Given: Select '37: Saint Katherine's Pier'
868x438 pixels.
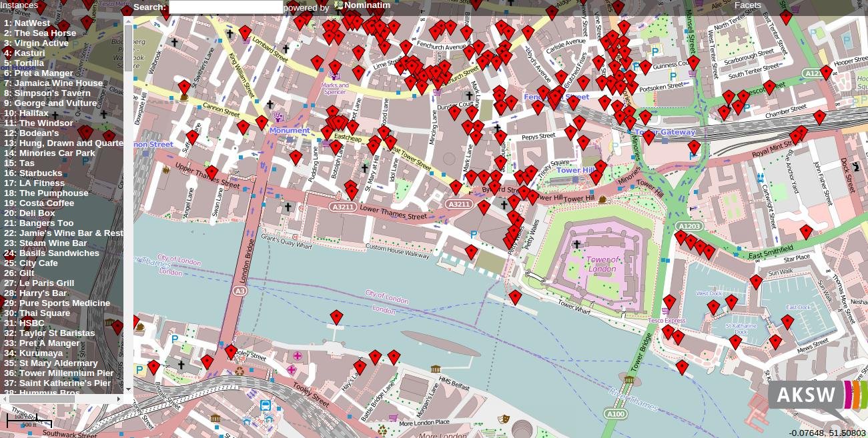Looking at the screenshot, I should coord(57,383).
